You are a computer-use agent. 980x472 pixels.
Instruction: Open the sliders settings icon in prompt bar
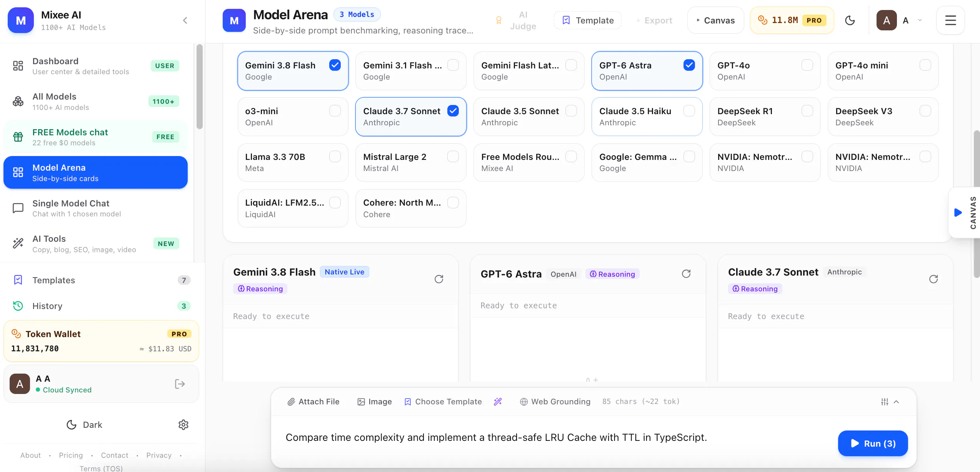click(885, 402)
